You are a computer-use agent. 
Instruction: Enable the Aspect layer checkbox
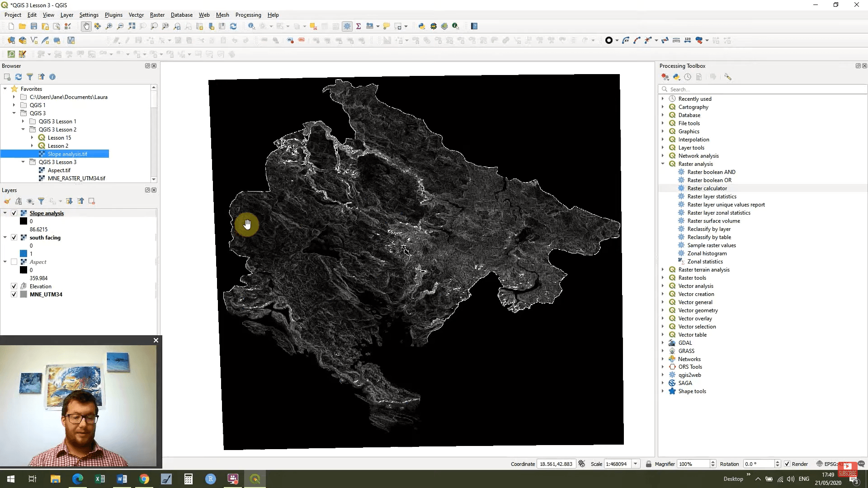click(14, 262)
